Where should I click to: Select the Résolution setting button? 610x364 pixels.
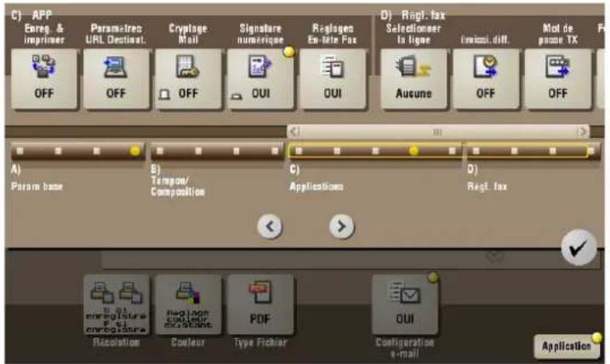click(x=116, y=304)
